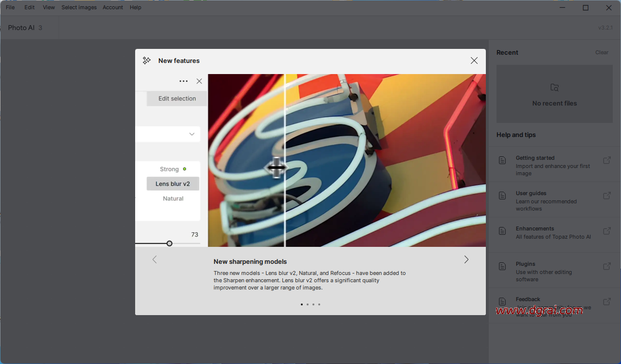Go to previous feature slide arrow
The image size is (621, 364).
tap(155, 259)
